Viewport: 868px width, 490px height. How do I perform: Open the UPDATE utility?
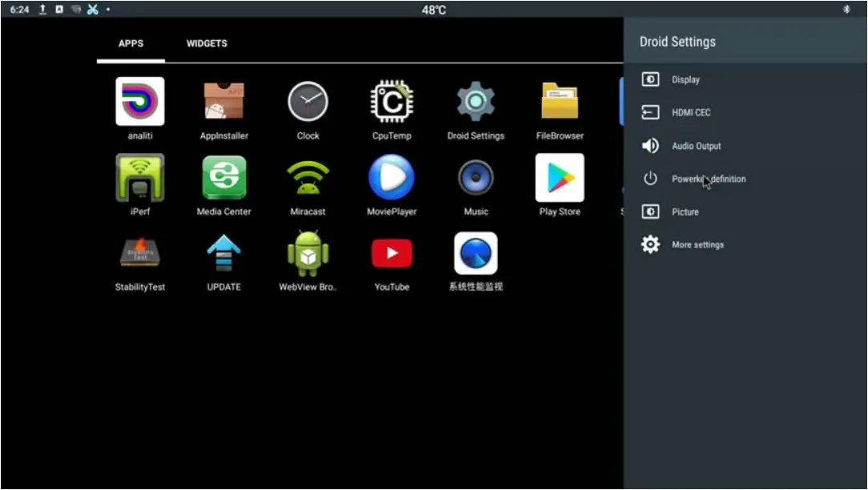pyautogui.click(x=223, y=252)
